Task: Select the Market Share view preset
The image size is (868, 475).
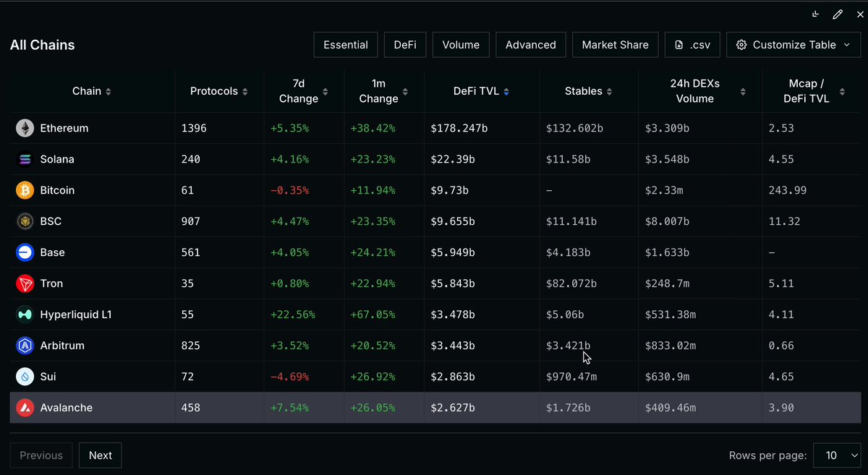Action: pos(616,45)
